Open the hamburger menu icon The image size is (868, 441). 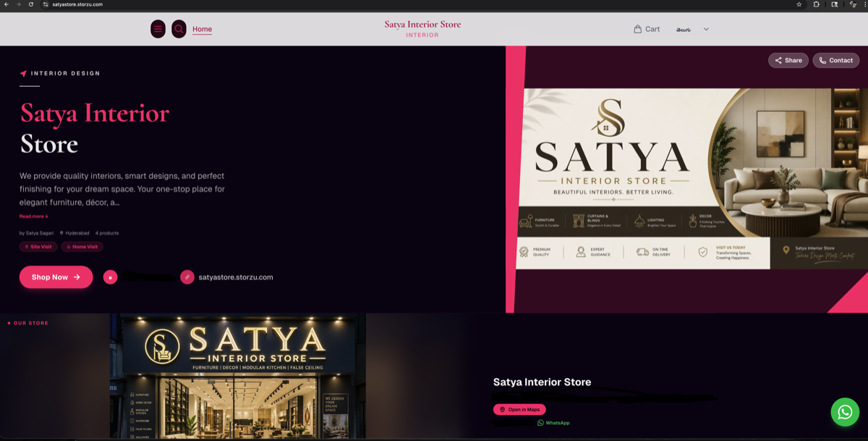point(158,29)
